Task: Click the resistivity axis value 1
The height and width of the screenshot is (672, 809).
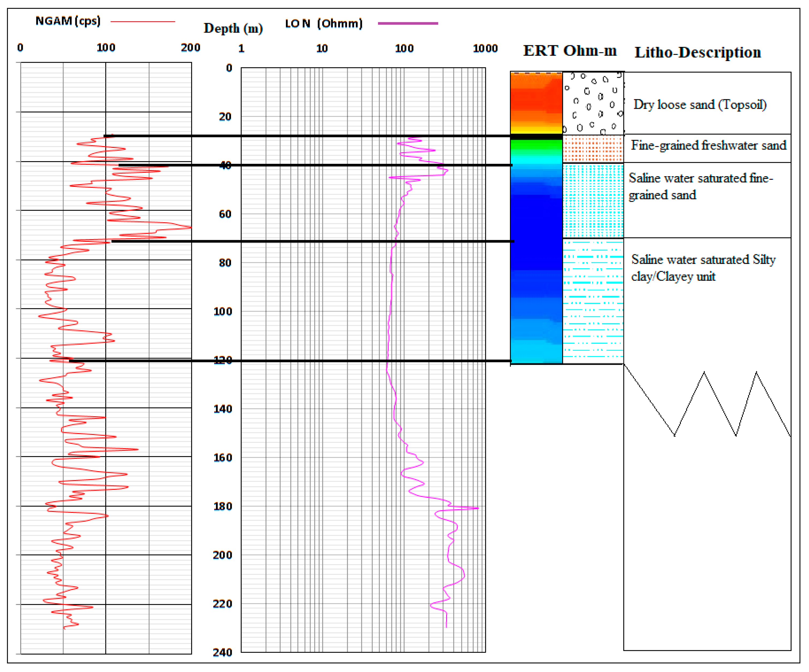Action: tap(241, 48)
